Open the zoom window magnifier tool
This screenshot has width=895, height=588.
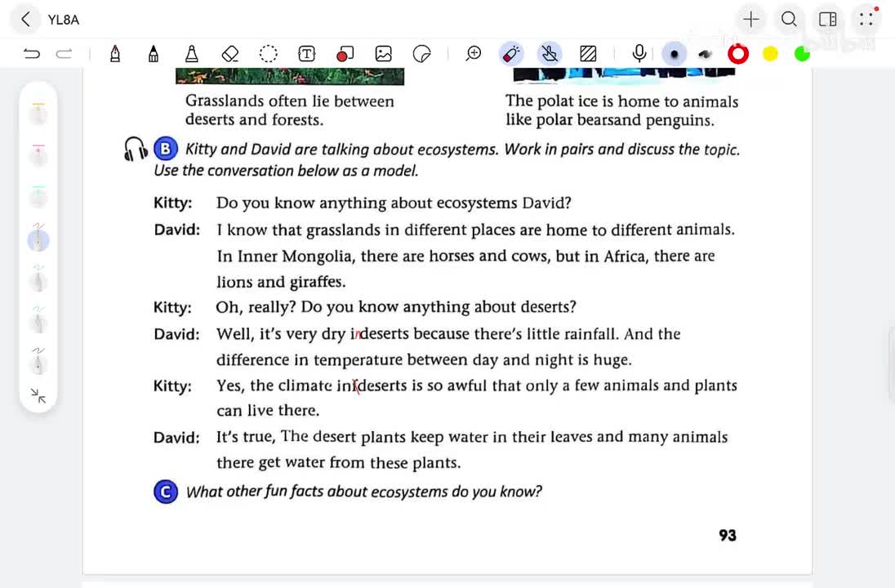coord(473,54)
